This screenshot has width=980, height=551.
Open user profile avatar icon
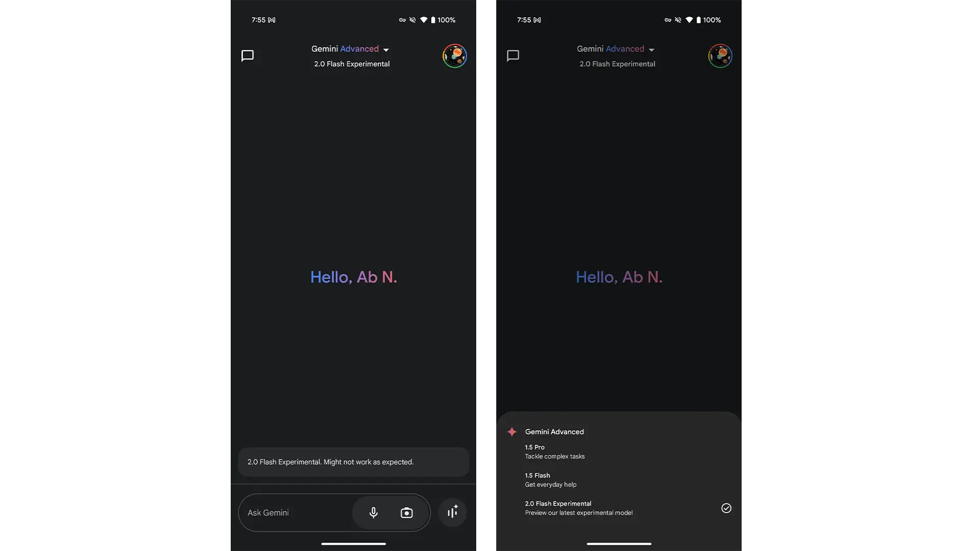[x=455, y=55]
